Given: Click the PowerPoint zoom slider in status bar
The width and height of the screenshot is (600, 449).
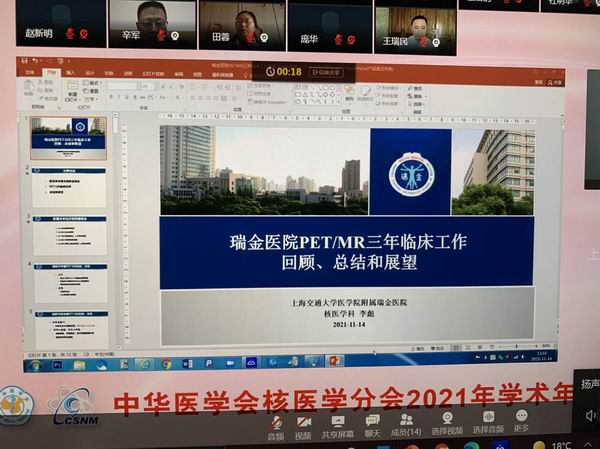Looking at the screenshot, I should 516,347.
